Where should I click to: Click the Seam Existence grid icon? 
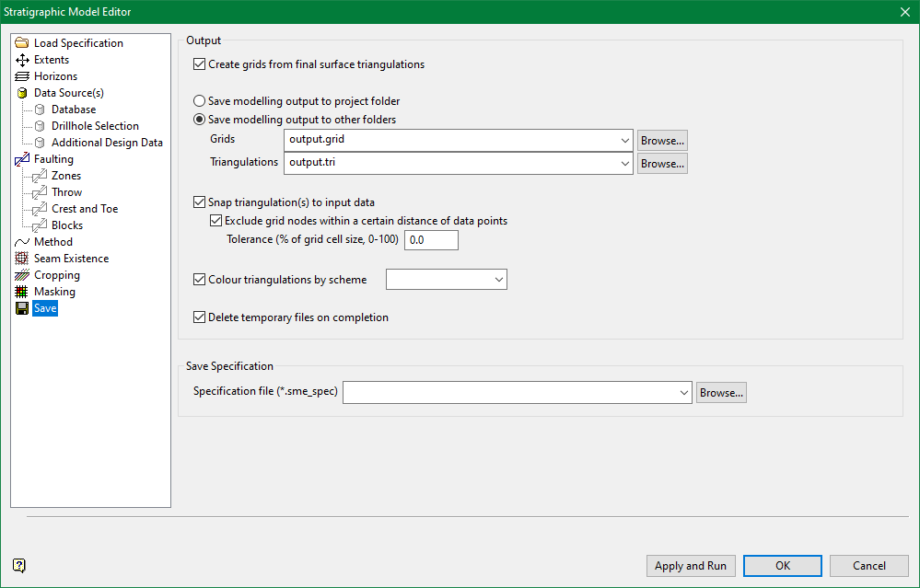click(x=22, y=259)
